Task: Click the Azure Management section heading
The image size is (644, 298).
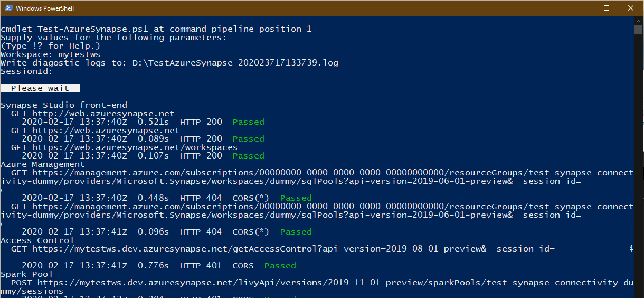Action: point(43,164)
